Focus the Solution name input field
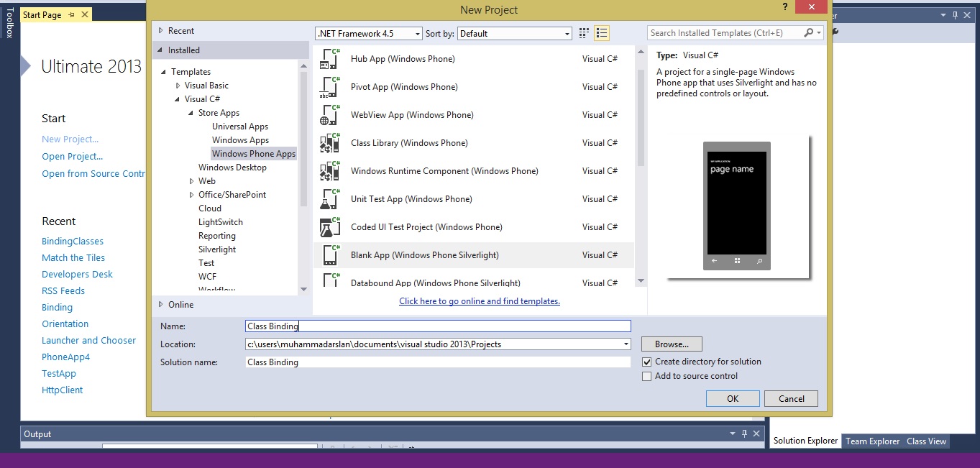 point(438,362)
